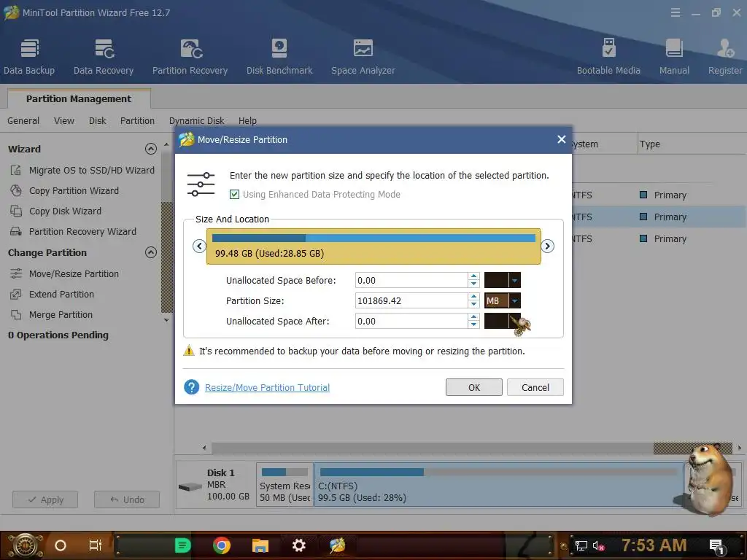Image resolution: width=747 pixels, height=560 pixels.
Task: Click Migrate OS to SSD/HD Wizard icon
Action: pyautogui.click(x=16, y=170)
